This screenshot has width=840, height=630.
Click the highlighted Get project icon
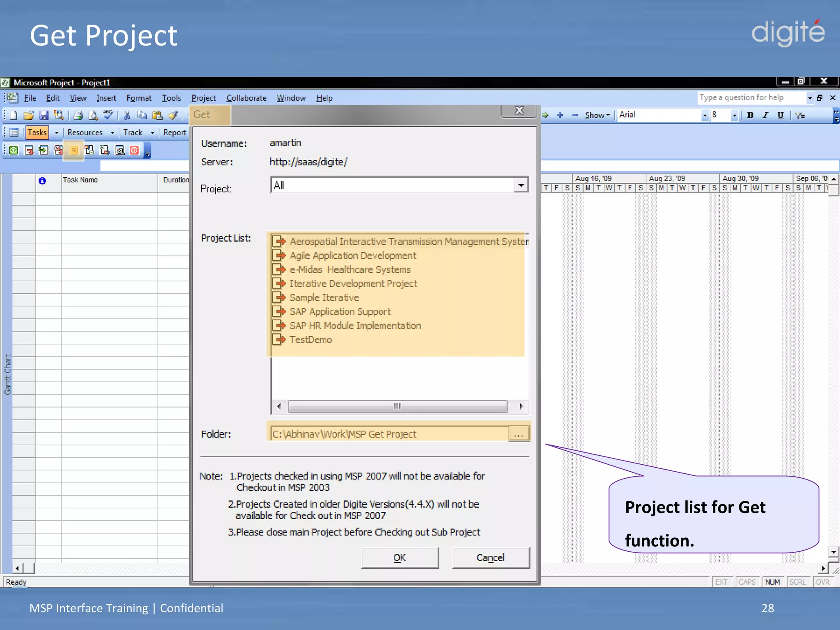pyautogui.click(x=74, y=151)
